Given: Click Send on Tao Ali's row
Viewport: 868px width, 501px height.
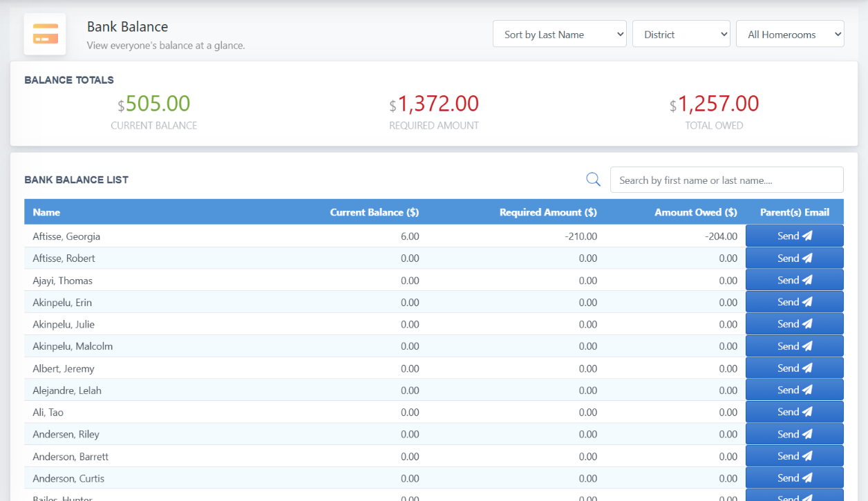Looking at the screenshot, I should tap(794, 412).
